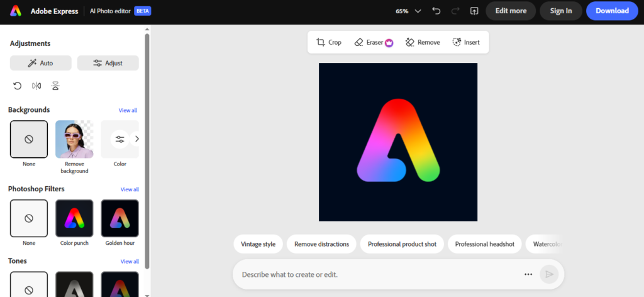Choose the Professional product shot suggestion

pyautogui.click(x=402, y=244)
